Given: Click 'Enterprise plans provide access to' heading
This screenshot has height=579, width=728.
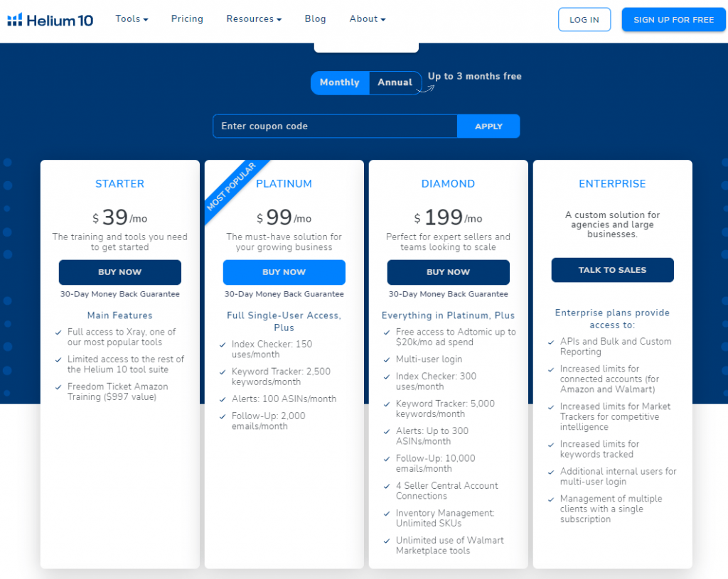Looking at the screenshot, I should pyautogui.click(x=612, y=319).
